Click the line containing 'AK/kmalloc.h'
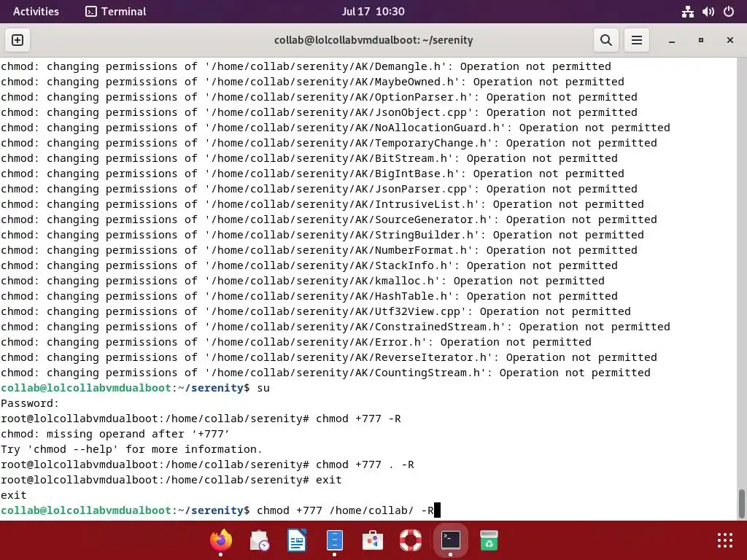Viewport: 747px width, 560px height. coord(303,281)
